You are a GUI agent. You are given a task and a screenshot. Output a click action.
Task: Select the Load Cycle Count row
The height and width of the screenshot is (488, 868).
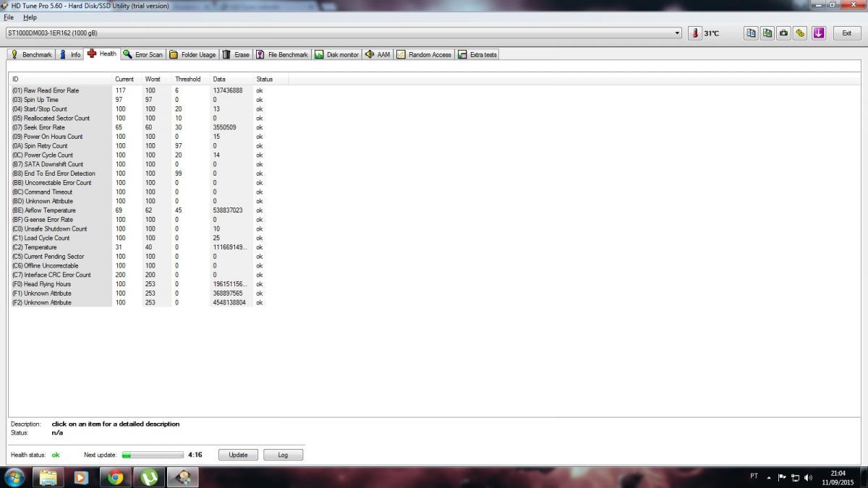[x=148, y=238]
